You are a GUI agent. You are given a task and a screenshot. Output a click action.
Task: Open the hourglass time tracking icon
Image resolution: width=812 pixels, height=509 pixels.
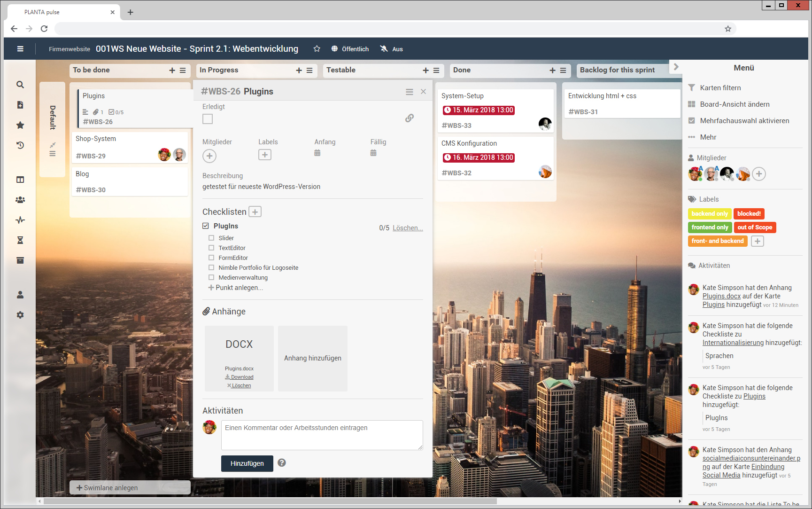pos(20,240)
